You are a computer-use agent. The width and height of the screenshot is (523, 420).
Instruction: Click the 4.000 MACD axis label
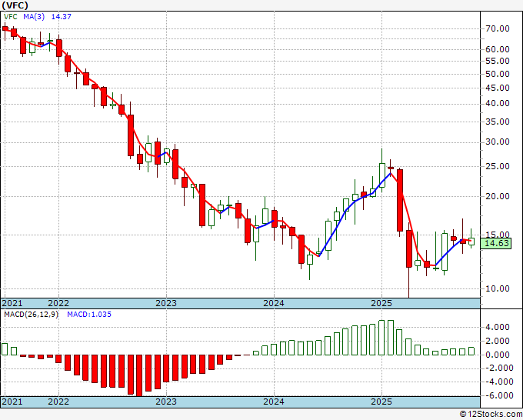(498, 327)
